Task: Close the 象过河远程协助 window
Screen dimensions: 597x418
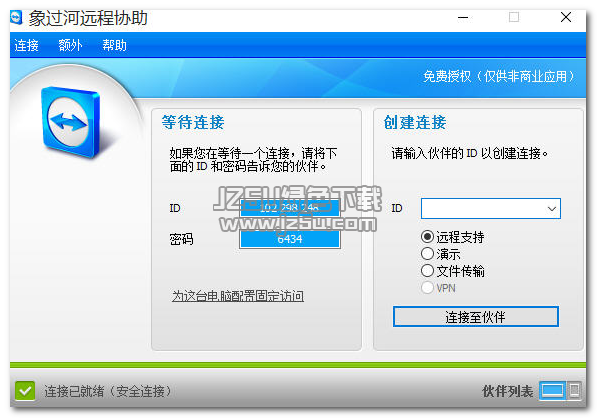Action: [x=566, y=17]
